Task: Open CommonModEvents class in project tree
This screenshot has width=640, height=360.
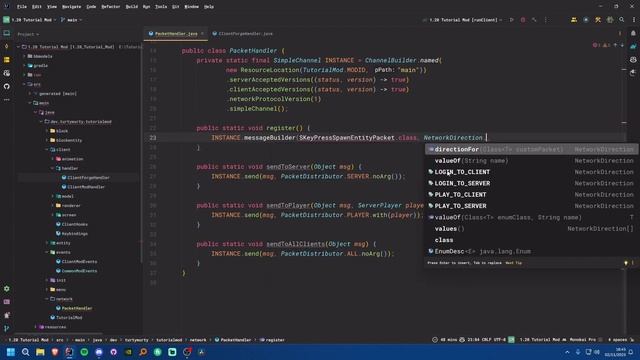Action: 77,271
